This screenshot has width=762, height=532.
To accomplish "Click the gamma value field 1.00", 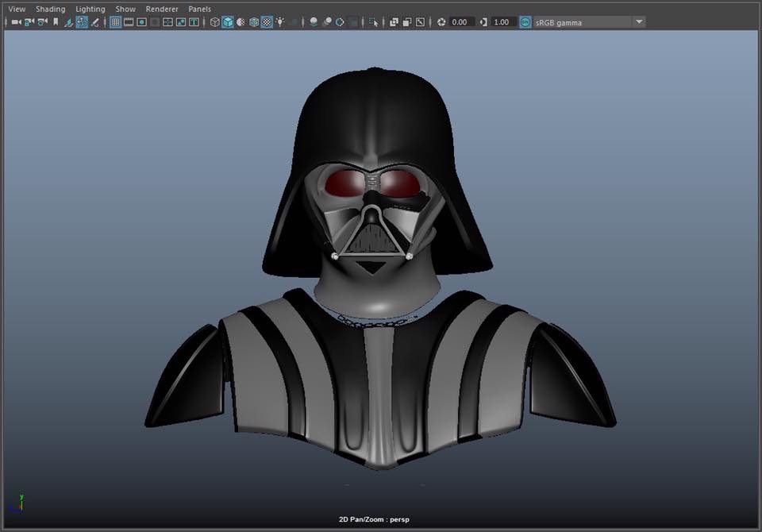I will tap(503, 22).
